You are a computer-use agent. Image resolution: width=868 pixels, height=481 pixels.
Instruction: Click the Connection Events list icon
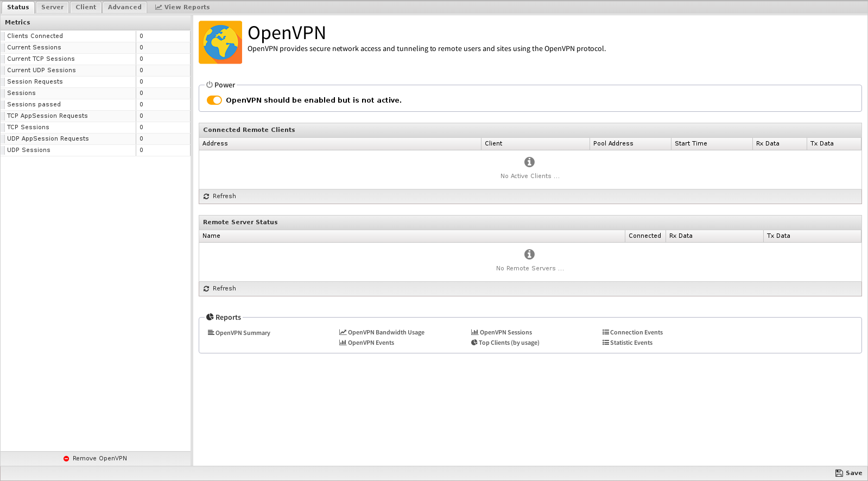click(605, 332)
